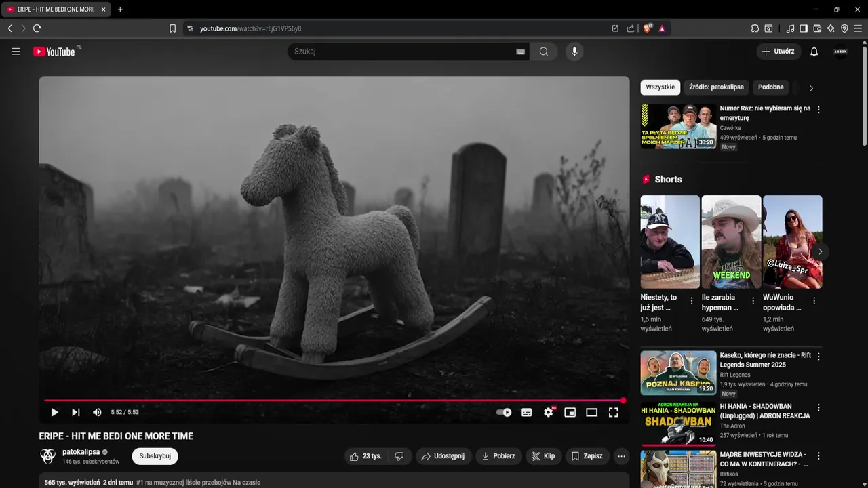Open Kaseko Rift Legends video thumbnail
This screenshot has width=868, height=488.
click(x=678, y=373)
